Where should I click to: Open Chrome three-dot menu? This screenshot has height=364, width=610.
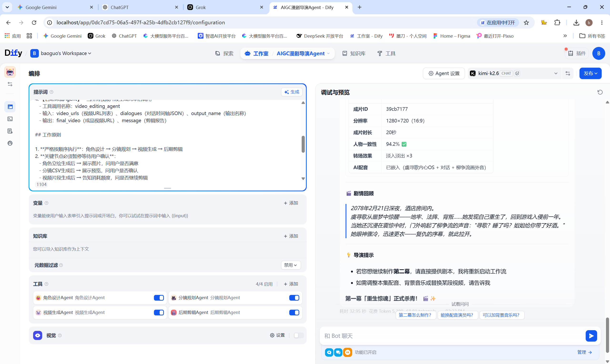[602, 23]
